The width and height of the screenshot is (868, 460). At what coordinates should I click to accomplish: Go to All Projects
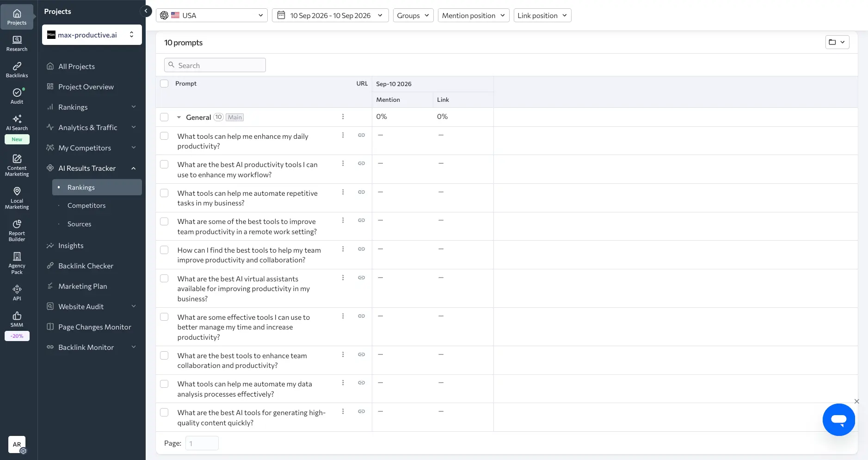76,67
